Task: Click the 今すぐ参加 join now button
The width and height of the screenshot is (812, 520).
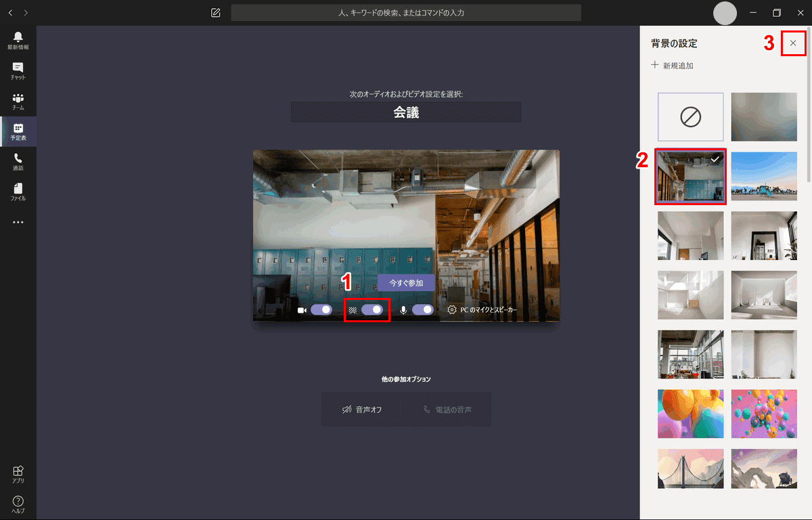Action: 406,282
